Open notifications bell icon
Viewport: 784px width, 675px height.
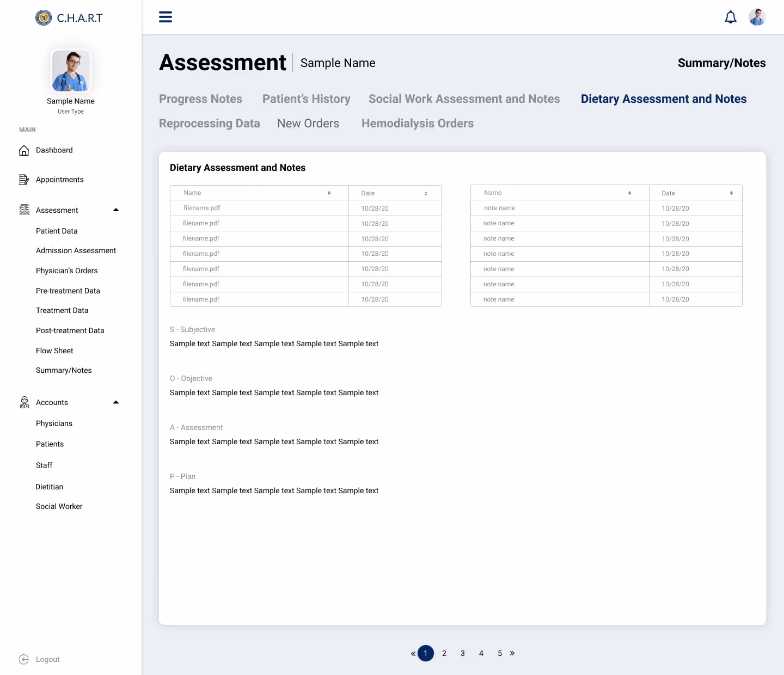click(731, 17)
